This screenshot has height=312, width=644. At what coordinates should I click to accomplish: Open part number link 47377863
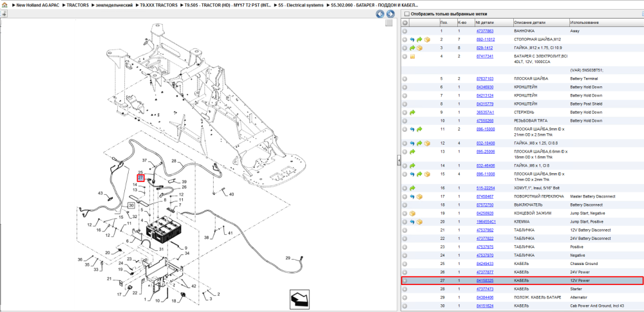[485, 31]
